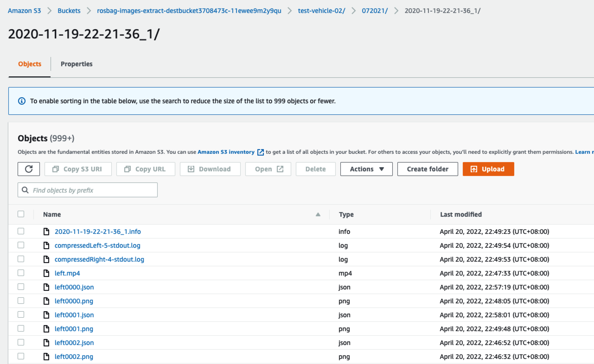Navigate to test-vehicle-02/ breadcrumb
Image resolution: width=594 pixels, height=364 pixels.
click(x=321, y=11)
